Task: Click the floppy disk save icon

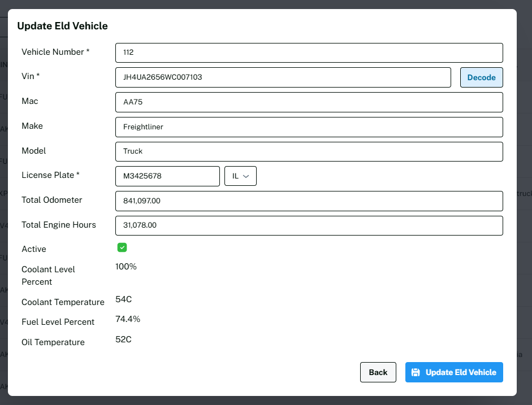Action: (x=416, y=372)
